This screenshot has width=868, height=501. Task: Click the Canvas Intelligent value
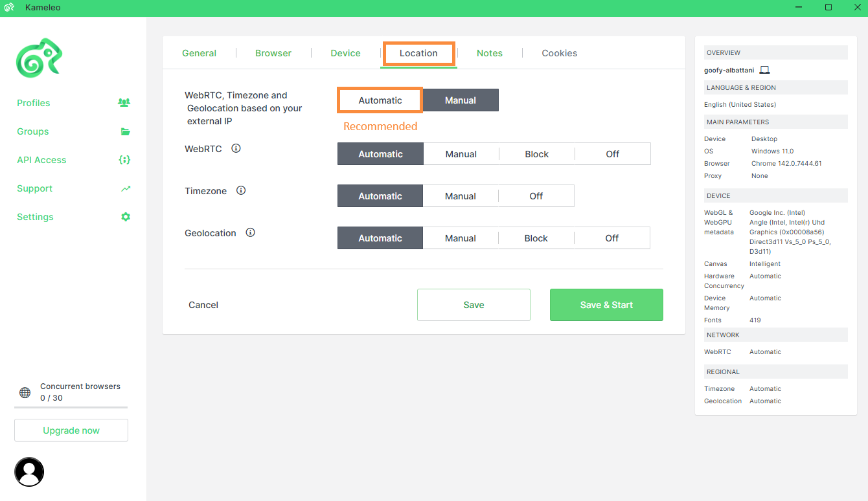click(765, 264)
